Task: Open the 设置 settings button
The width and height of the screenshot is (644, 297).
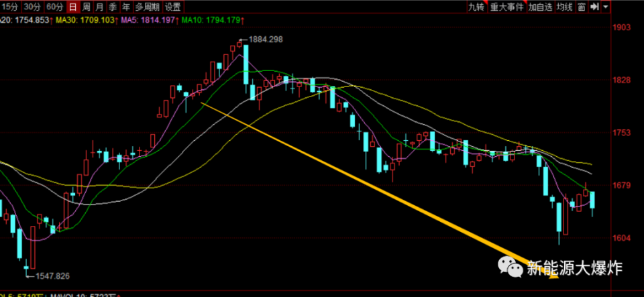Action: click(x=173, y=7)
